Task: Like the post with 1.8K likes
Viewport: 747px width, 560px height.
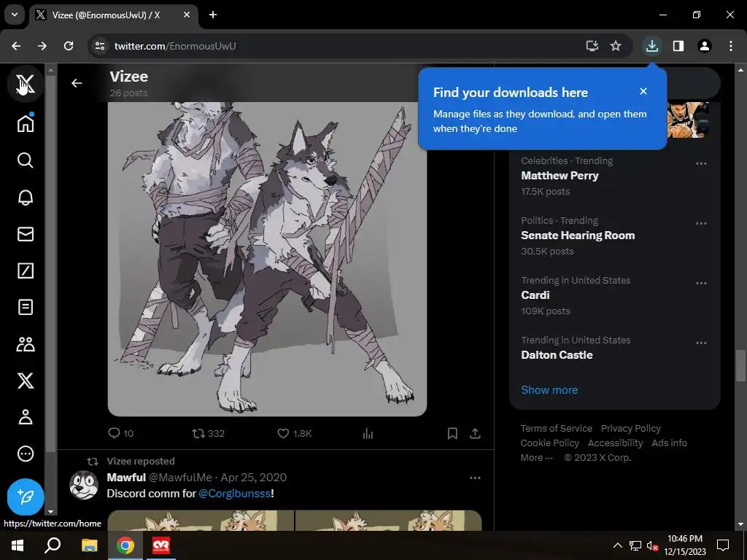Action: tap(295, 433)
